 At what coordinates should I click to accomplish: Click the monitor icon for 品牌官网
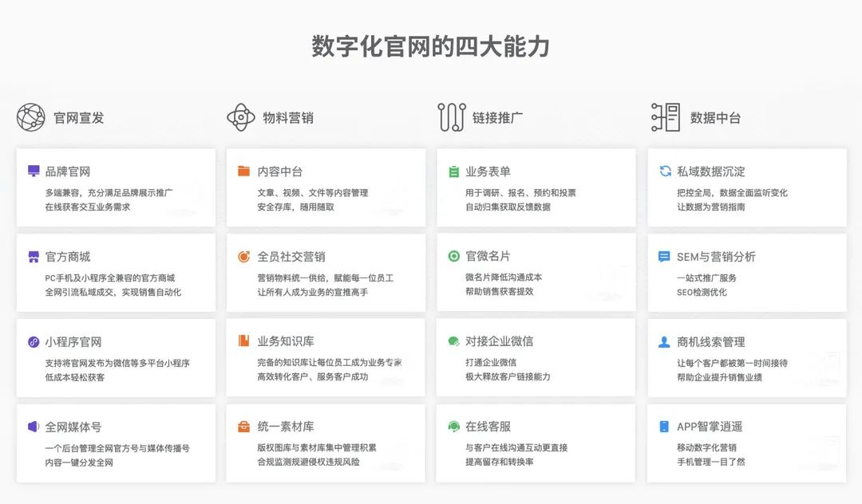tap(34, 171)
